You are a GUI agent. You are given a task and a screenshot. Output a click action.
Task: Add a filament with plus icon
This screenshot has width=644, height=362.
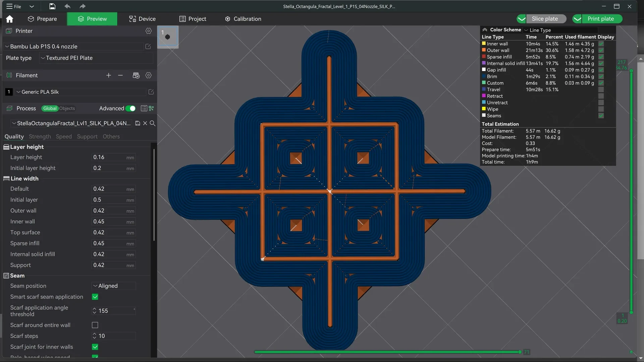coord(108,75)
